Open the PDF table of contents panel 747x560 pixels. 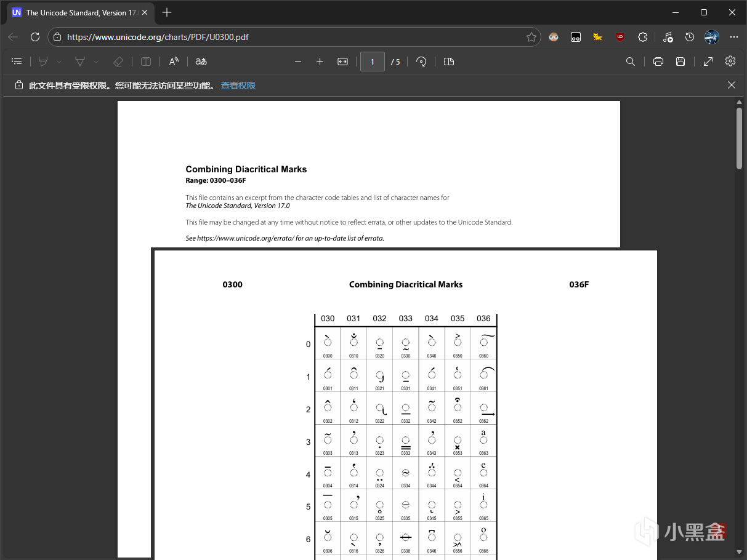[17, 62]
